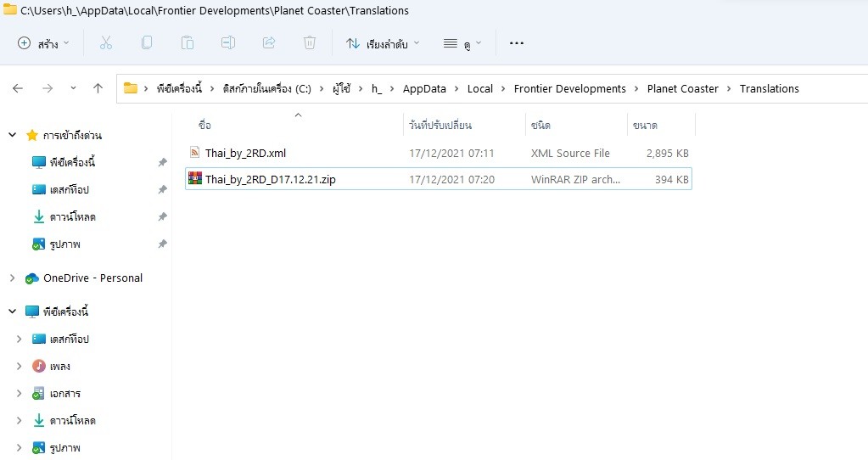
Task: Go back with the left arrow
Action: coord(18,88)
